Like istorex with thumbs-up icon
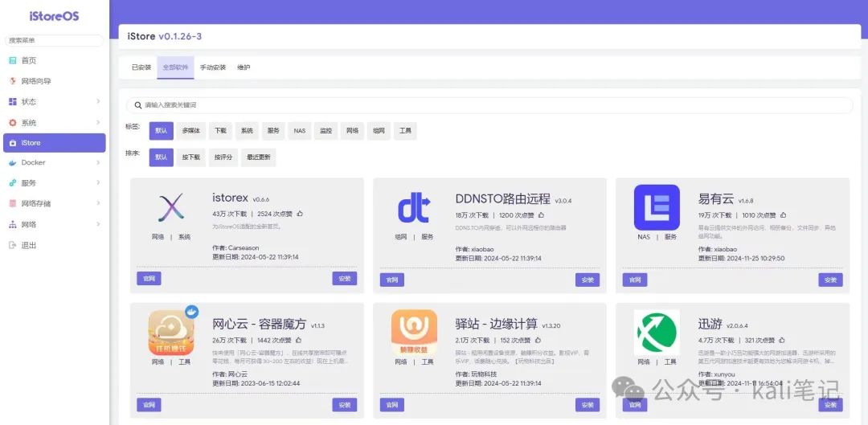868x425 pixels. [300, 214]
